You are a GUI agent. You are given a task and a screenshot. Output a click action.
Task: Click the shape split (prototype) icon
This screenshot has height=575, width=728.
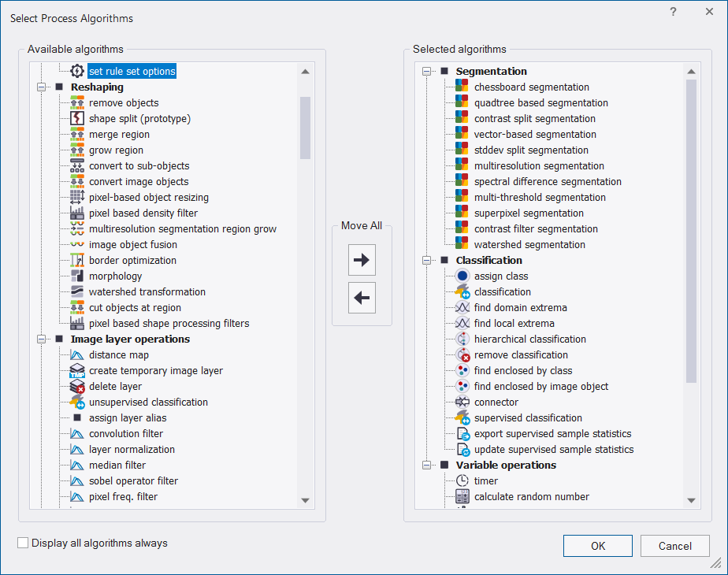click(x=77, y=118)
